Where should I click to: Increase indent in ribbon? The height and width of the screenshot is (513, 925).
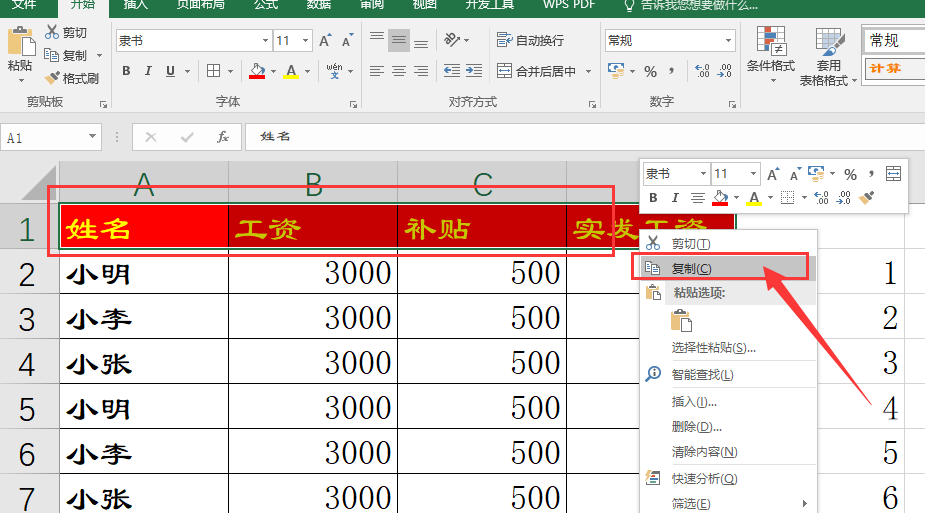(x=474, y=71)
